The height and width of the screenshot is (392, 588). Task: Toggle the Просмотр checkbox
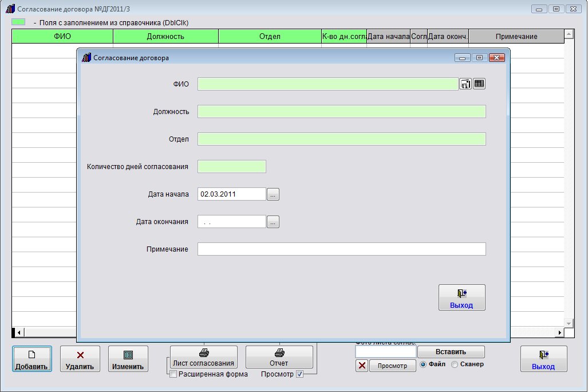299,374
